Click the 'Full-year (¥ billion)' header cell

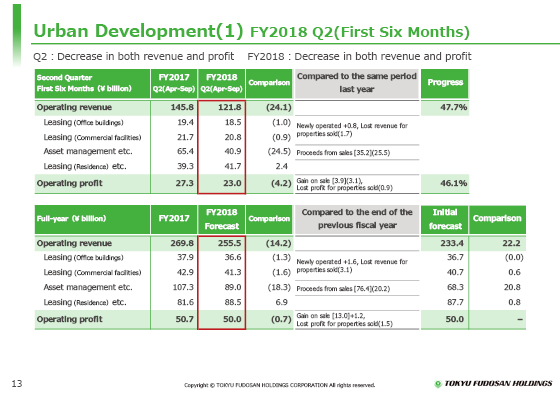pyautogui.click(x=92, y=219)
